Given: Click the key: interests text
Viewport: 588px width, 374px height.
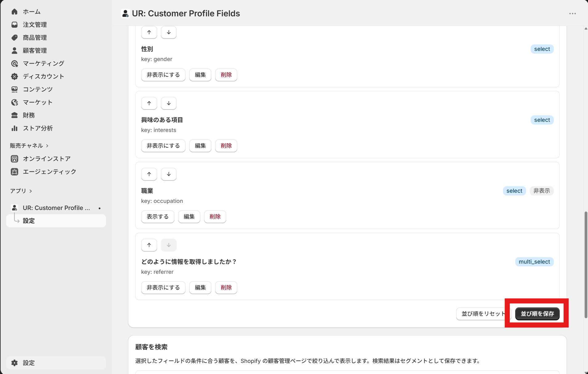Looking at the screenshot, I should 159,130.
